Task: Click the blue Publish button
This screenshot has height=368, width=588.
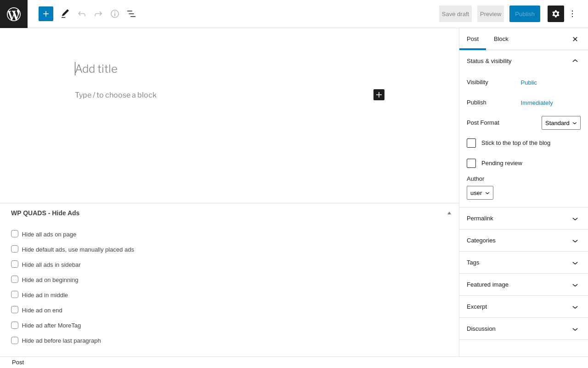Action: pos(525,14)
